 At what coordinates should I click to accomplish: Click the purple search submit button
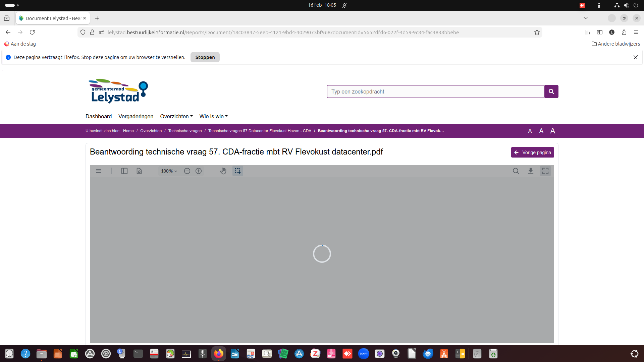click(x=551, y=92)
